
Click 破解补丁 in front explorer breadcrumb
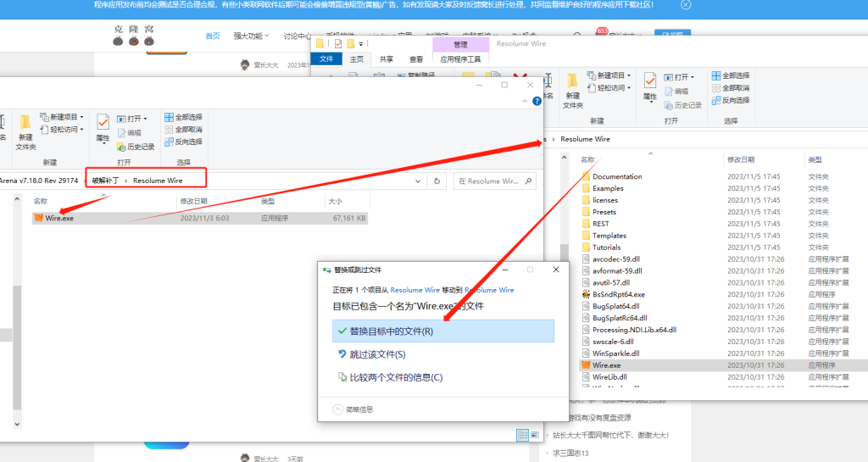[105, 181]
